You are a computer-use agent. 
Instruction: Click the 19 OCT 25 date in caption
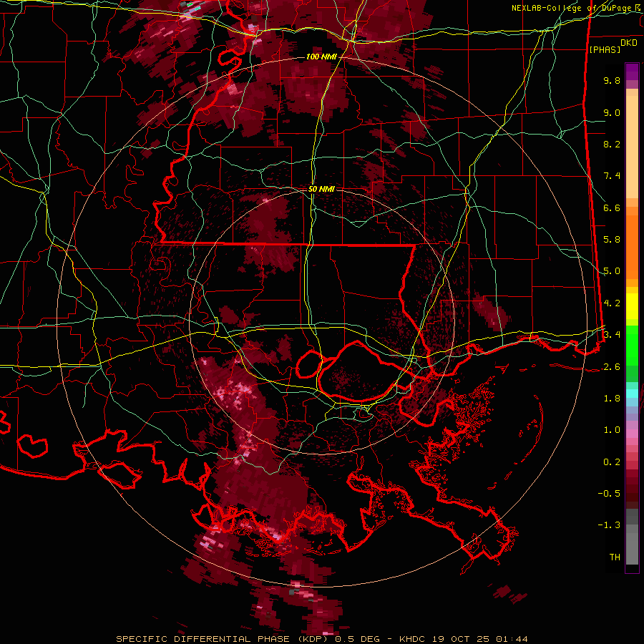point(462,639)
